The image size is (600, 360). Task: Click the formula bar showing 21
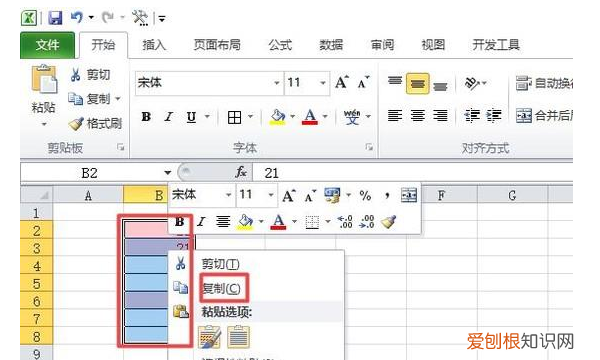(413, 173)
